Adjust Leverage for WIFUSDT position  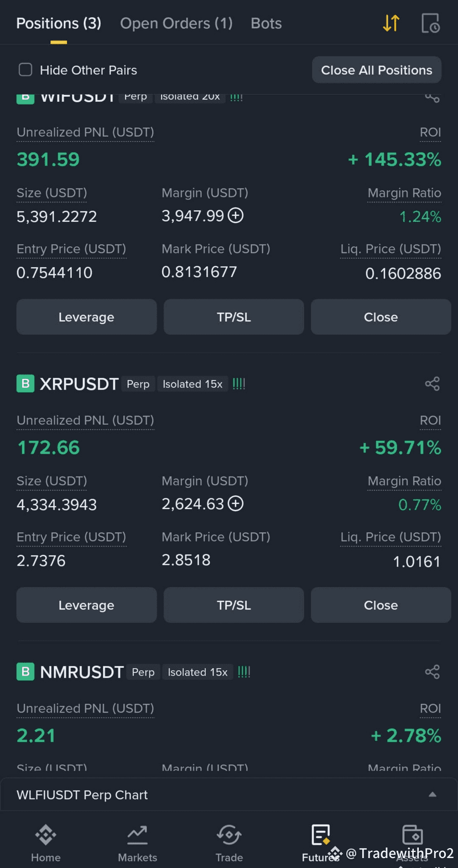coord(86,317)
